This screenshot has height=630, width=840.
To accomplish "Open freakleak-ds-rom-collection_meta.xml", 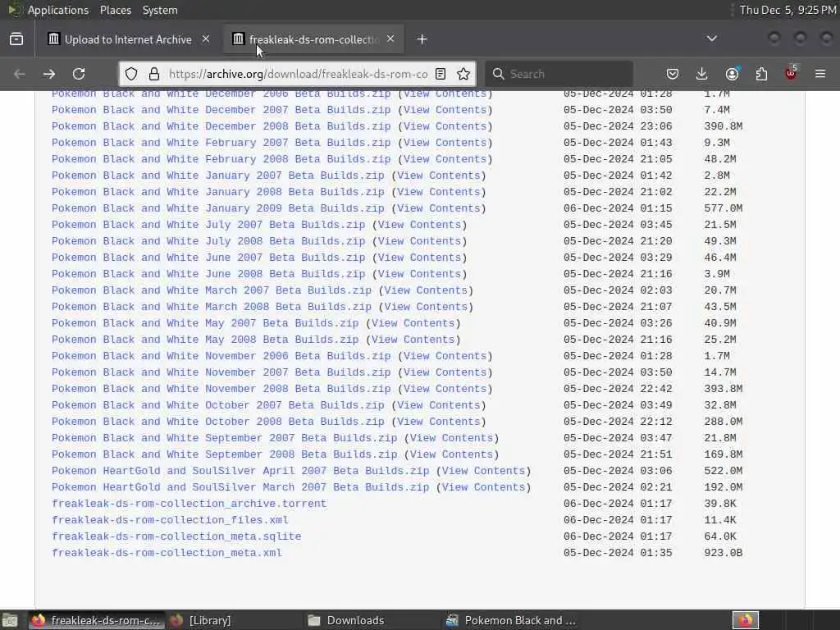I will tap(167, 553).
